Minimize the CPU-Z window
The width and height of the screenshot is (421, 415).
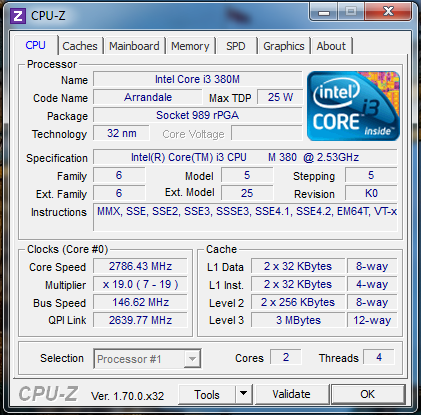(x=324, y=12)
